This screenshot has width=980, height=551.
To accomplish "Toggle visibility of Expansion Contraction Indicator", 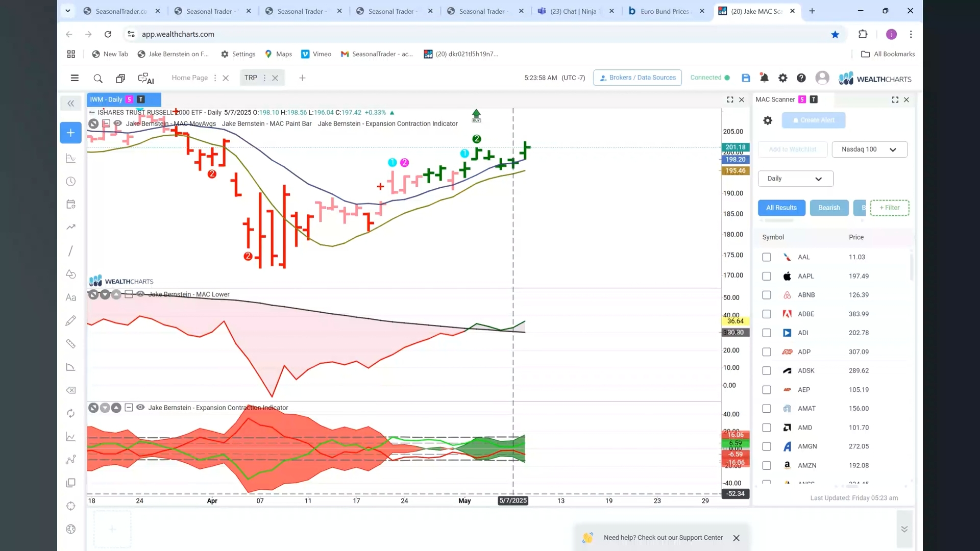I will [x=140, y=408].
